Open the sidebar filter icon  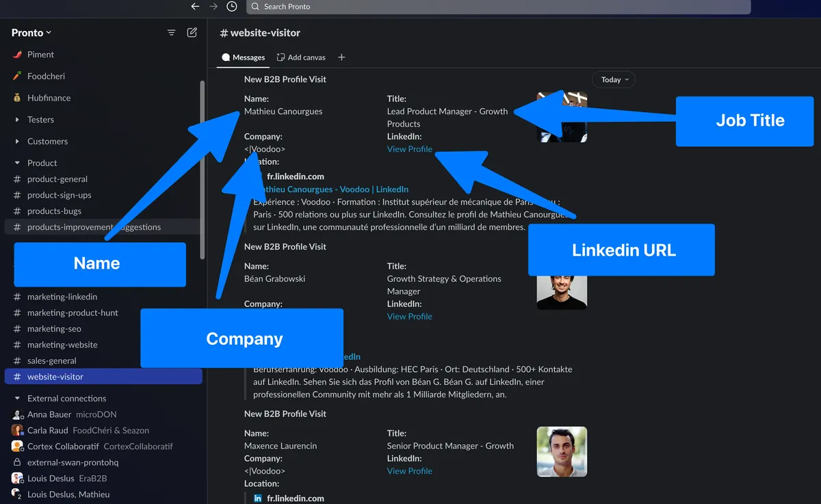click(x=172, y=33)
